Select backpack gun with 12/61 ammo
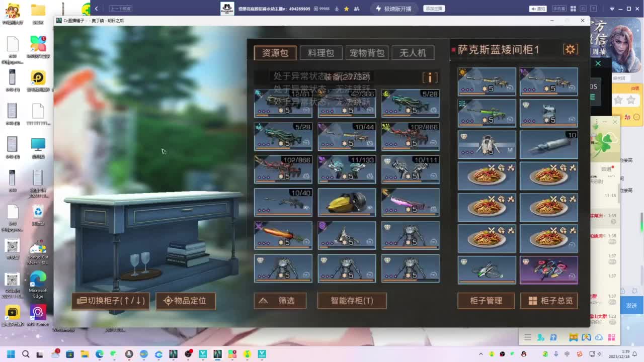This screenshot has width=644, height=362. coord(283,104)
